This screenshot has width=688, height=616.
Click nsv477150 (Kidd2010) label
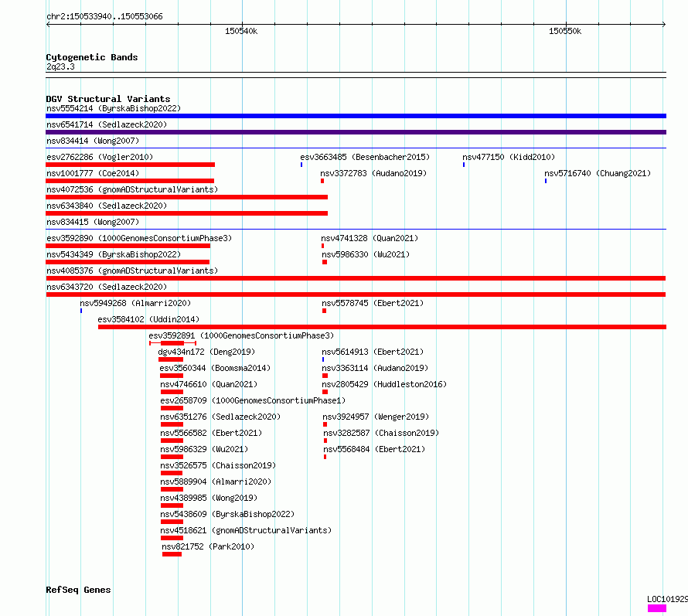pyautogui.click(x=509, y=157)
